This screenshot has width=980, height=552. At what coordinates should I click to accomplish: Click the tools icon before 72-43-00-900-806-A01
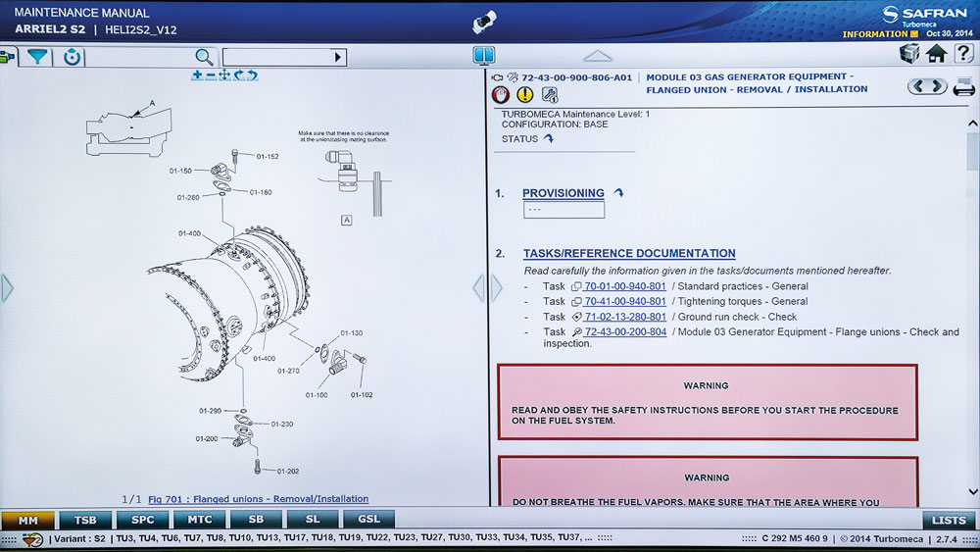513,77
